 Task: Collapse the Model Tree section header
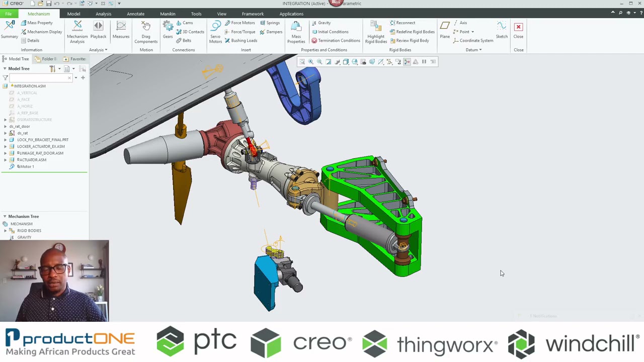5,68
